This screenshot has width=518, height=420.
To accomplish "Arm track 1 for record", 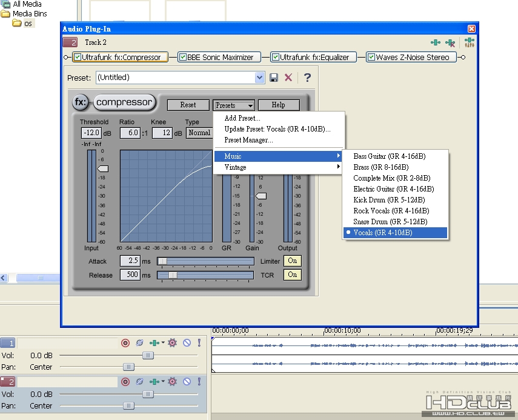I will point(125,343).
